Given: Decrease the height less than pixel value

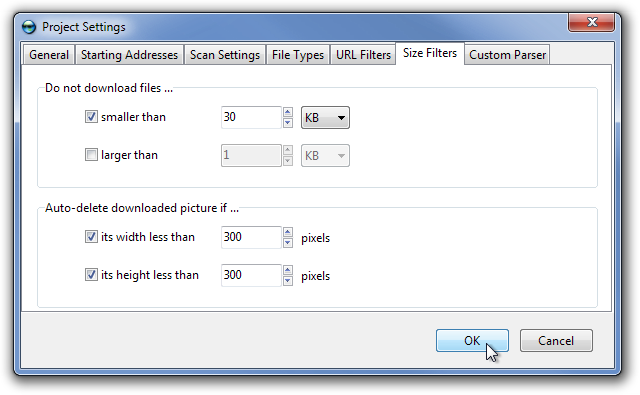Looking at the screenshot, I should (x=288, y=280).
